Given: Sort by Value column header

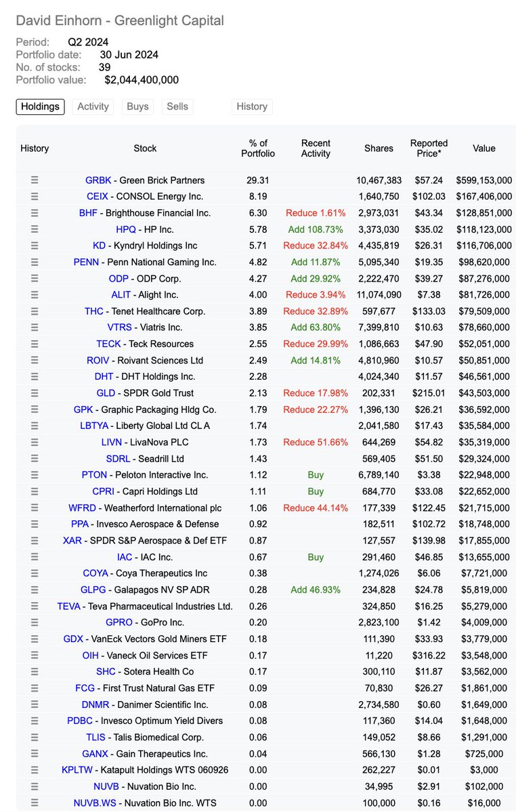Looking at the screenshot, I should click(x=484, y=148).
